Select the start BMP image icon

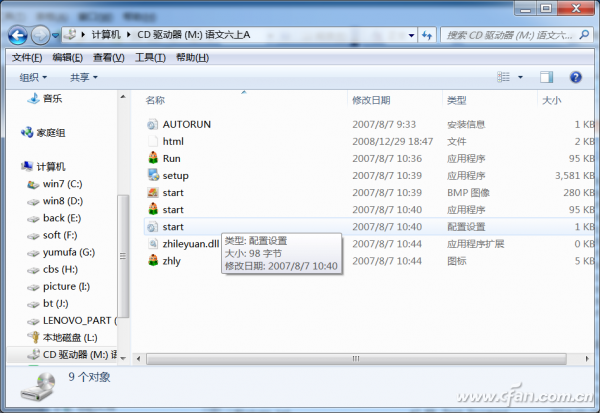(x=153, y=193)
